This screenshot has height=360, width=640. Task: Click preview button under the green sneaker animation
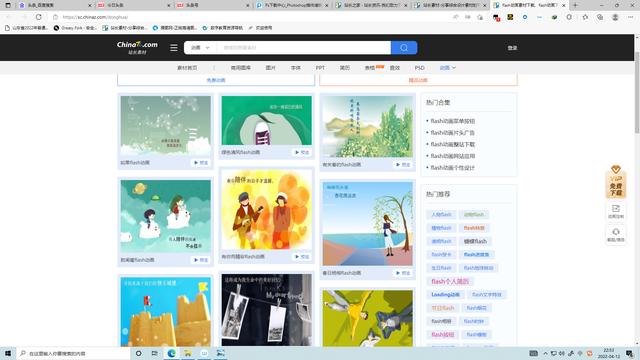tap(302, 152)
